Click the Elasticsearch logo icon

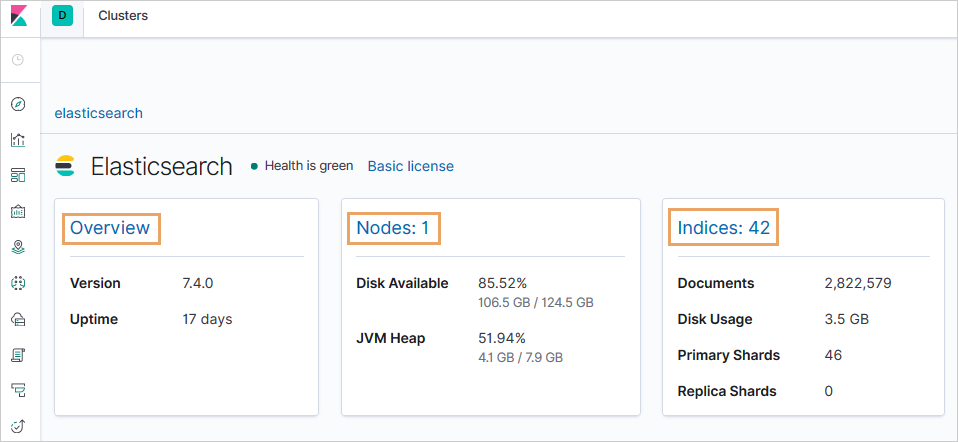coord(66,166)
